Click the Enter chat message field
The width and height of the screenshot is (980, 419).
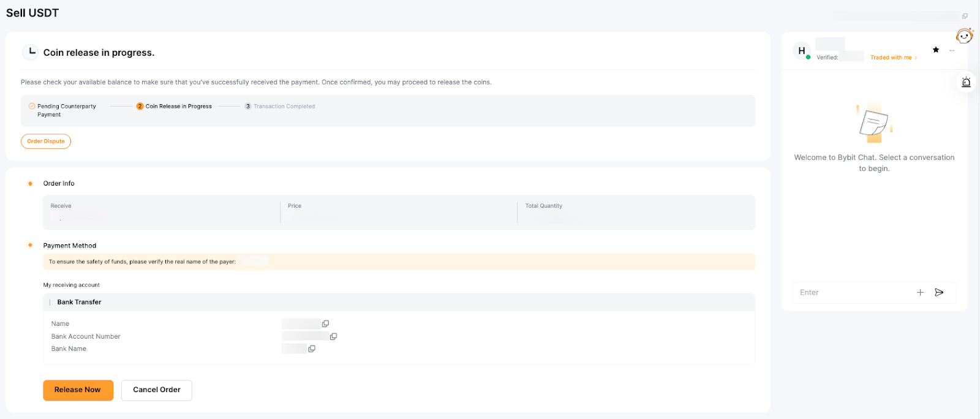tap(851, 293)
